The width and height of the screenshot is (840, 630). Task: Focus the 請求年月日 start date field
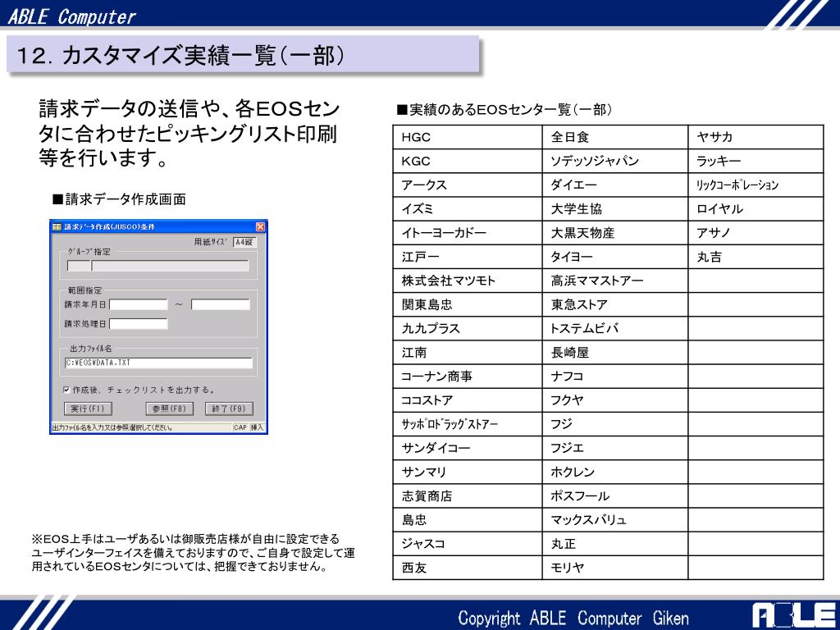click(x=139, y=305)
